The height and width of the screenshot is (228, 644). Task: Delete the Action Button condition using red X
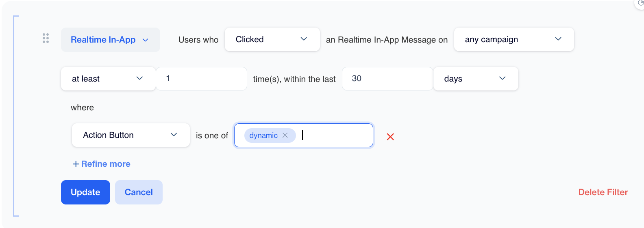390,137
